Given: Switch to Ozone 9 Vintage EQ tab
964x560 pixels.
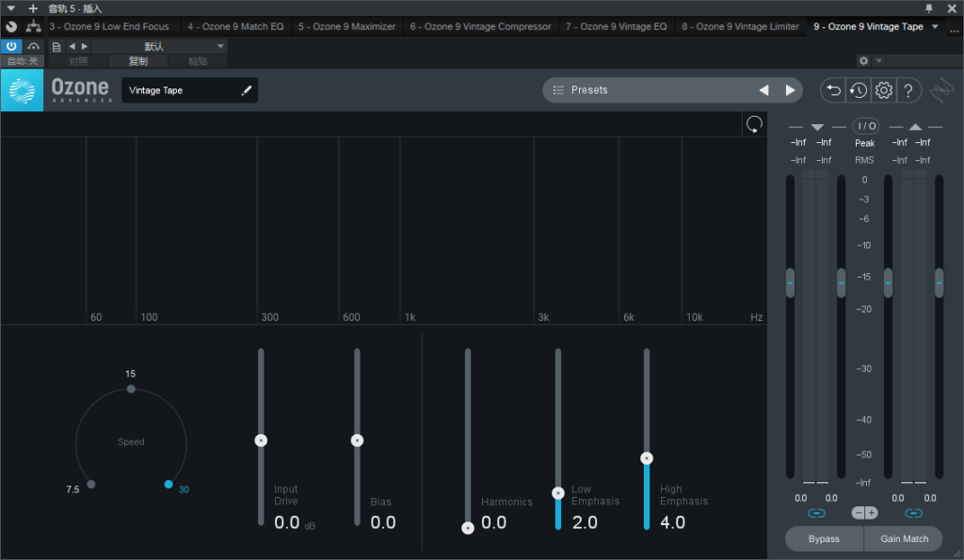Looking at the screenshot, I should (x=616, y=26).
